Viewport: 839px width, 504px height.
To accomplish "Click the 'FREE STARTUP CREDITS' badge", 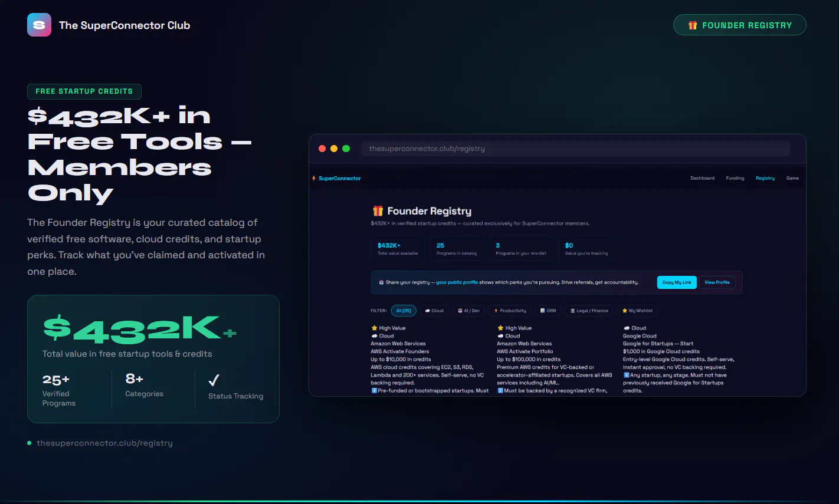I will pos(84,91).
